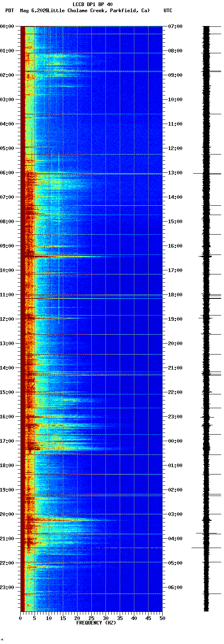Click the 17:00 PDT time label at left
224x644 pixels.
7,441
